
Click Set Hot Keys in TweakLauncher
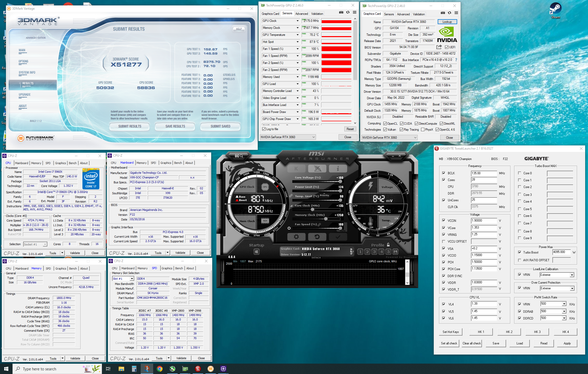pyautogui.click(x=451, y=332)
